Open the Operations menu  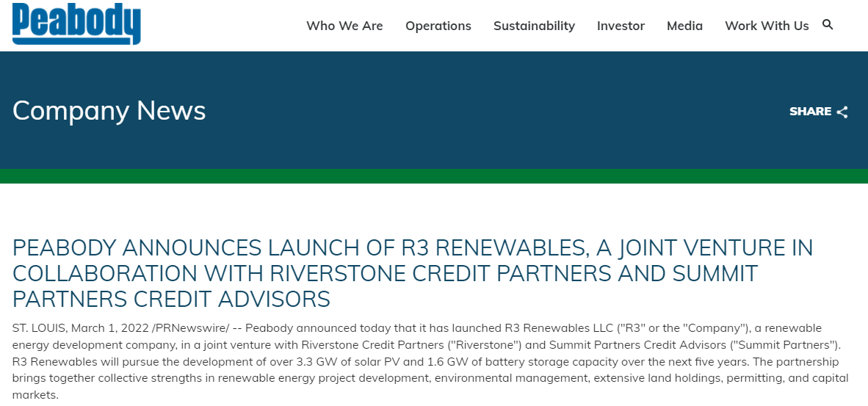438,26
